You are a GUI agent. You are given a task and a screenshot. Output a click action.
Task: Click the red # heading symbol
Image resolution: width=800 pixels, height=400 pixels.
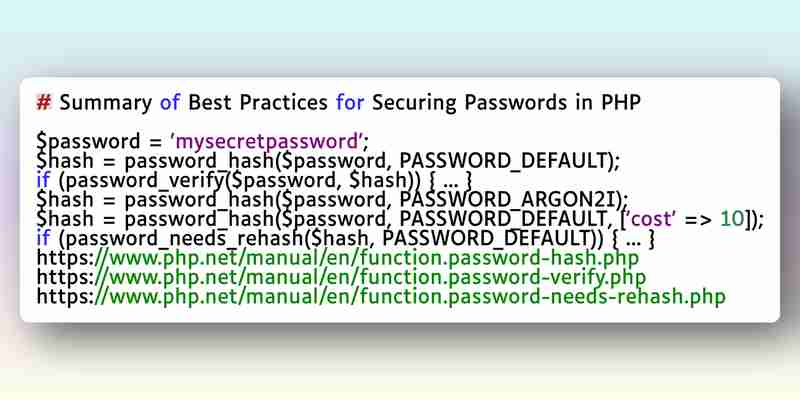click(44, 103)
